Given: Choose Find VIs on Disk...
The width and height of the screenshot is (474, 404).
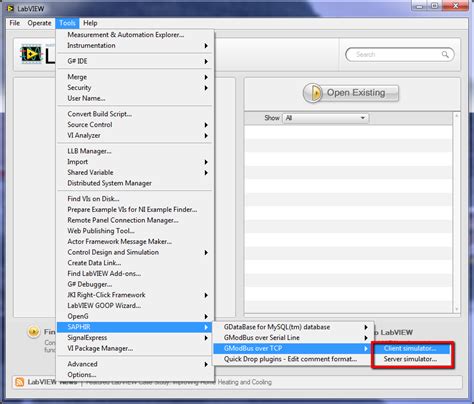Looking at the screenshot, I should [135, 199].
